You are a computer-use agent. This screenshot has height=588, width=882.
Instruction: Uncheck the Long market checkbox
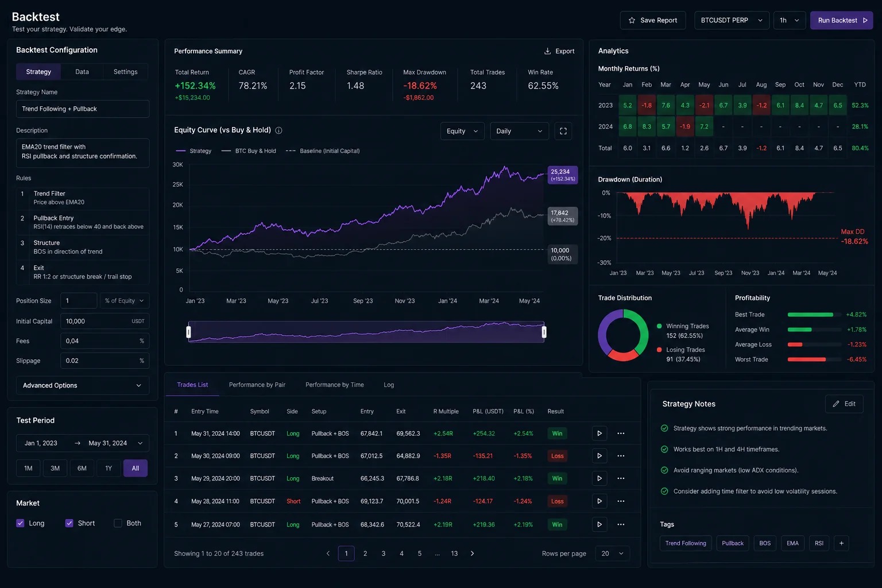pyautogui.click(x=20, y=523)
